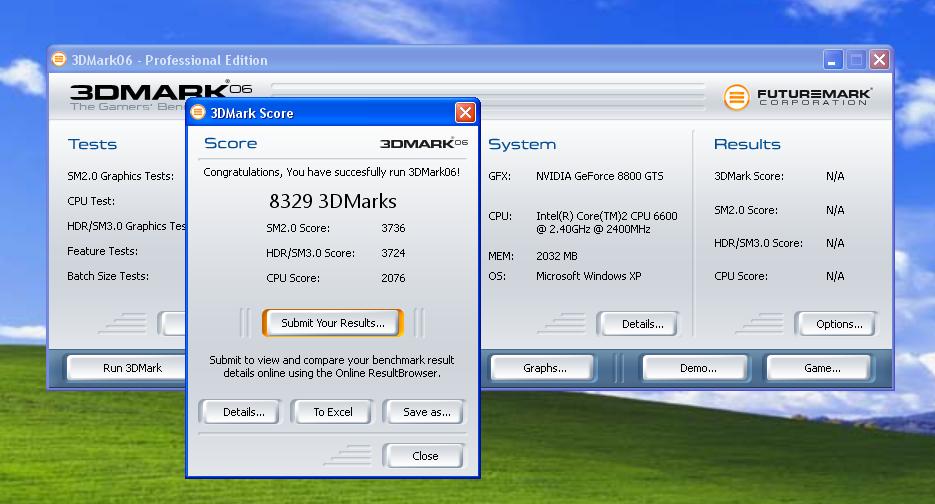Viewport: 935px width, 504px height.
Task: Click the 2032 MB memory value
Action: pyautogui.click(x=556, y=256)
